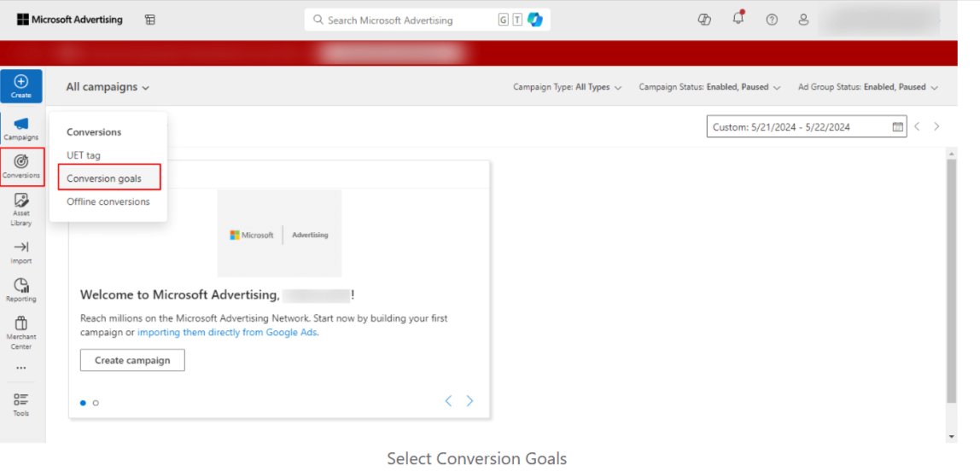Click the Create campaign button
Image resolution: width=980 pixels, height=471 pixels.
132,360
